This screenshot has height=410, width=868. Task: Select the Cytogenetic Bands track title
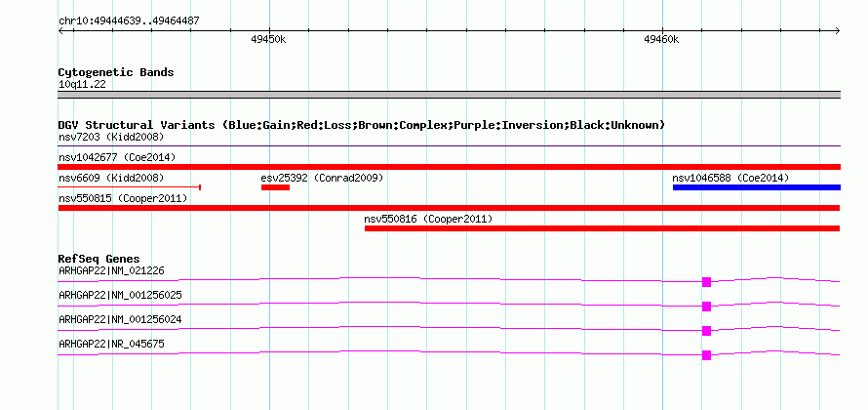point(116,72)
